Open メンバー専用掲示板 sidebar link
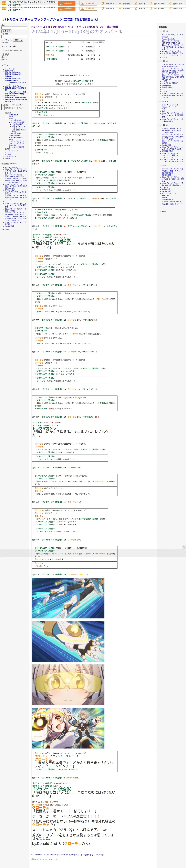186x868 pixels. coord(16,137)
